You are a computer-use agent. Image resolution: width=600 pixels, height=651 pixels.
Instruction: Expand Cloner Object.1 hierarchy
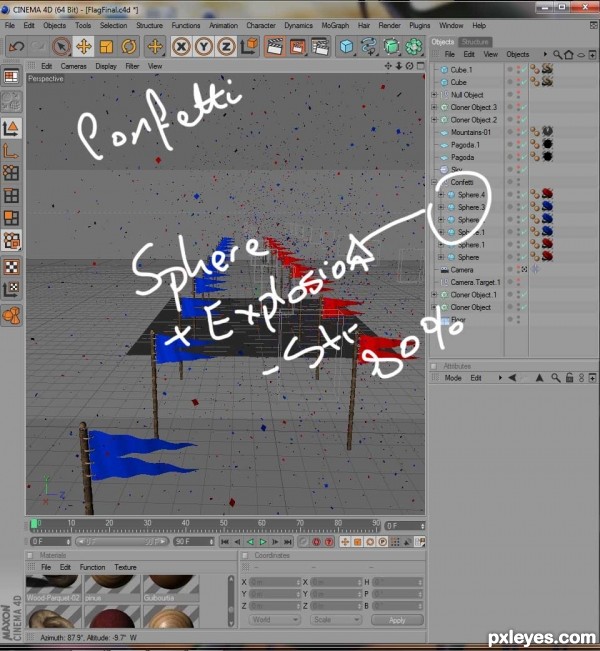pyautogui.click(x=434, y=294)
